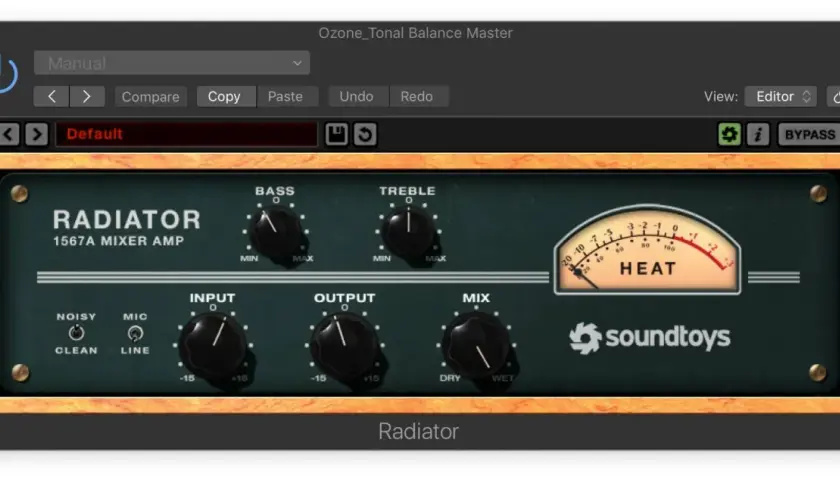Click the Copy button
Viewport: 840px width, 480px height.
224,96
